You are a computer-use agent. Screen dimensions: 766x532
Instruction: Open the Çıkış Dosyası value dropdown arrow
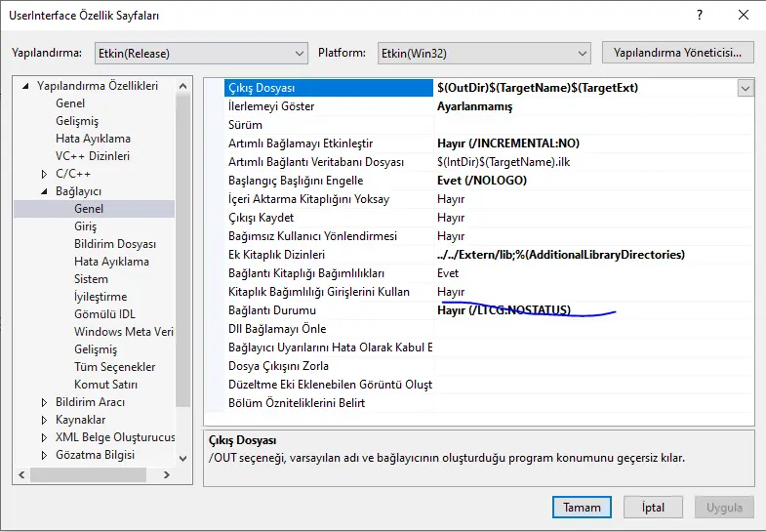[x=746, y=88]
